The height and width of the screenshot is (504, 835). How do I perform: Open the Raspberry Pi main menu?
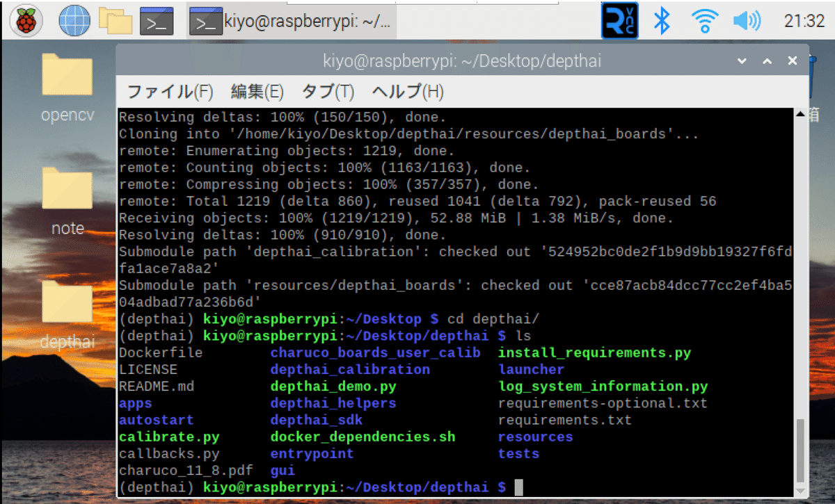[26, 21]
